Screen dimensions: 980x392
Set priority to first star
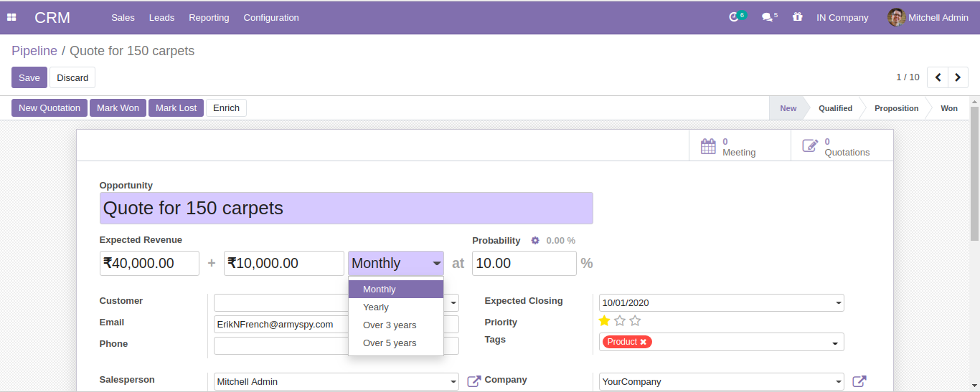[x=604, y=320]
